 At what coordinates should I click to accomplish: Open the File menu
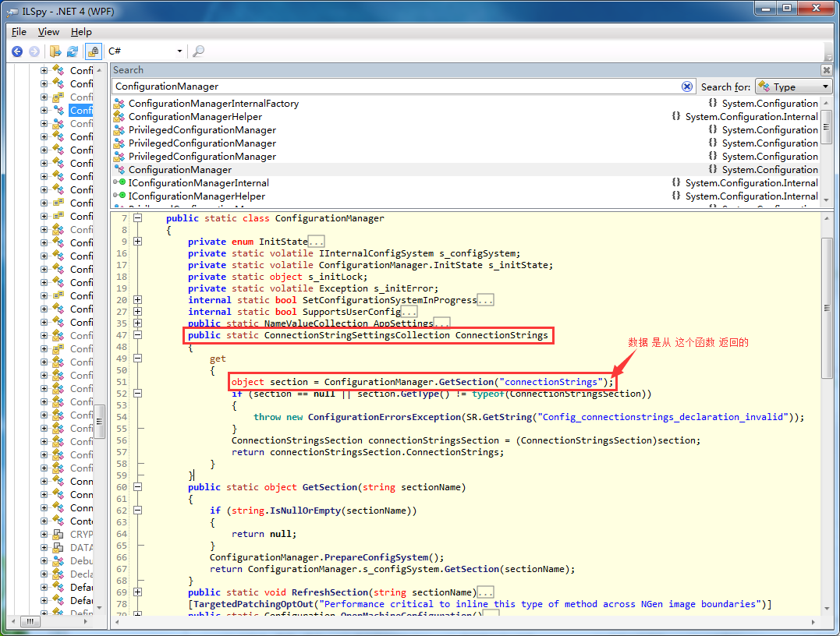(x=19, y=32)
